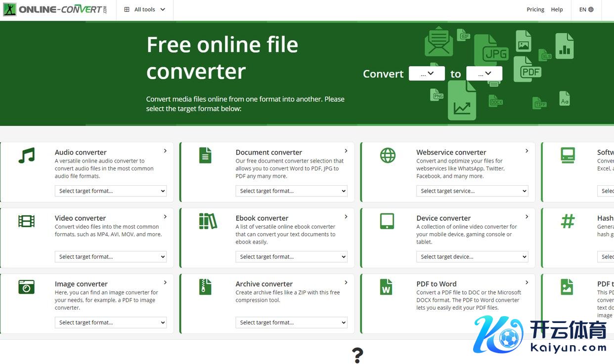The height and width of the screenshot is (364, 614).
Task: Open the Help link
Action: (x=557, y=9)
